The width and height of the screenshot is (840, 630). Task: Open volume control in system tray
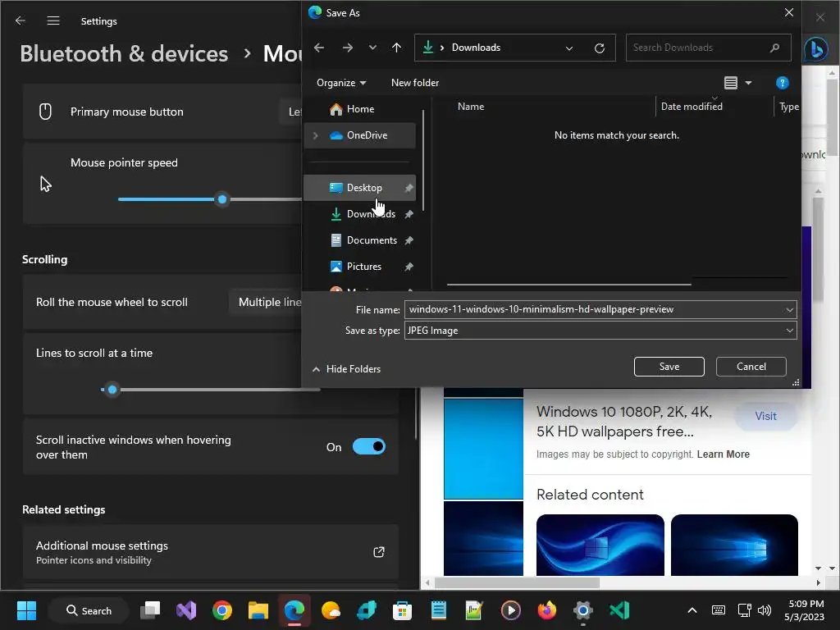pos(765,610)
